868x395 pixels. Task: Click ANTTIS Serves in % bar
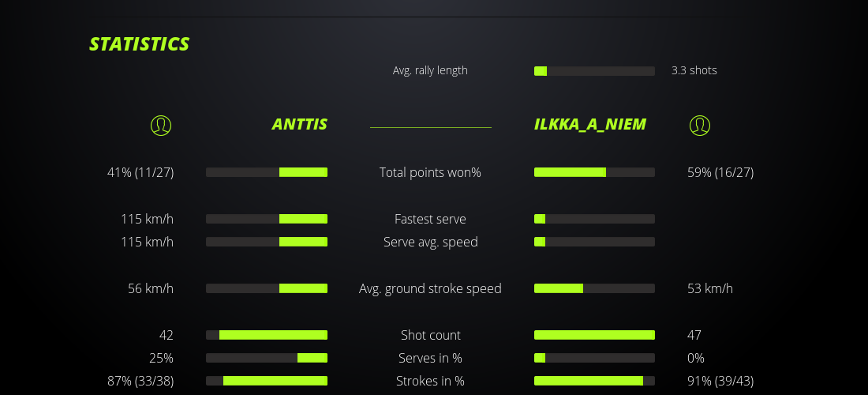(267, 358)
